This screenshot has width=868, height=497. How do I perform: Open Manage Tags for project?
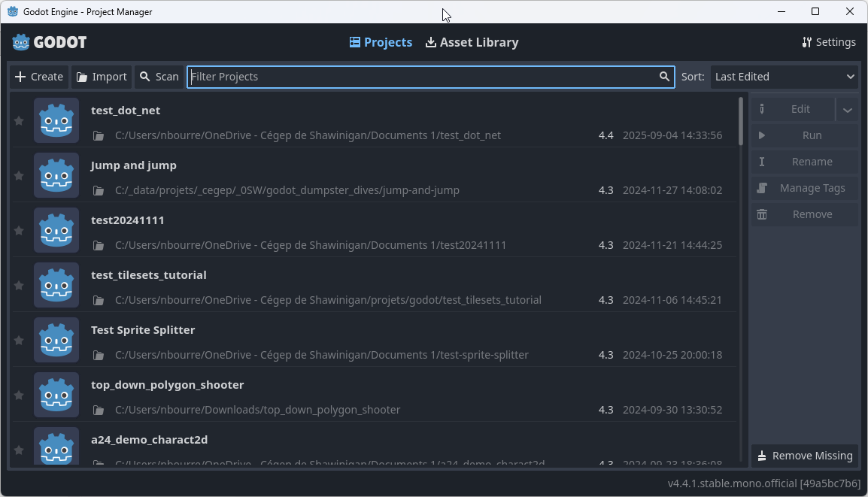click(x=804, y=188)
